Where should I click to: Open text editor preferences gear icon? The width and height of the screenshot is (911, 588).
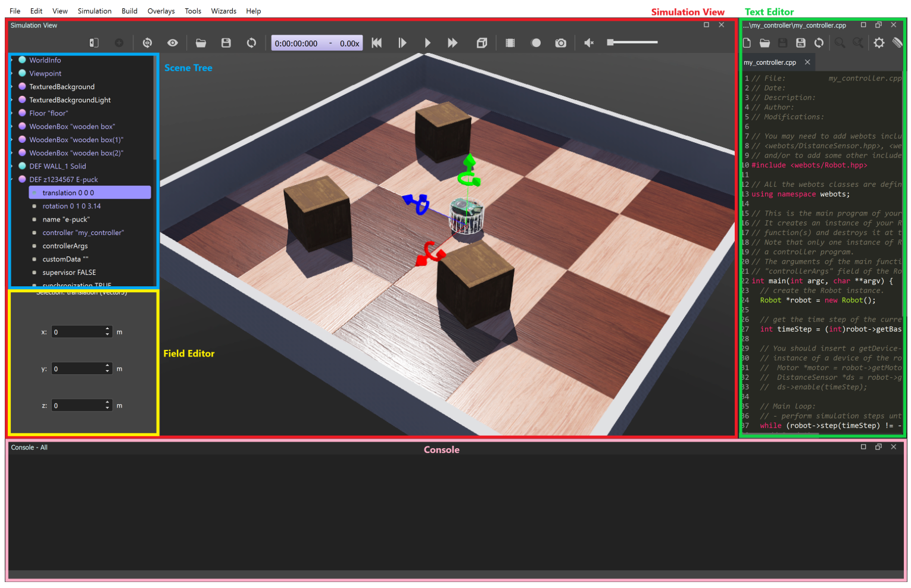tap(879, 43)
